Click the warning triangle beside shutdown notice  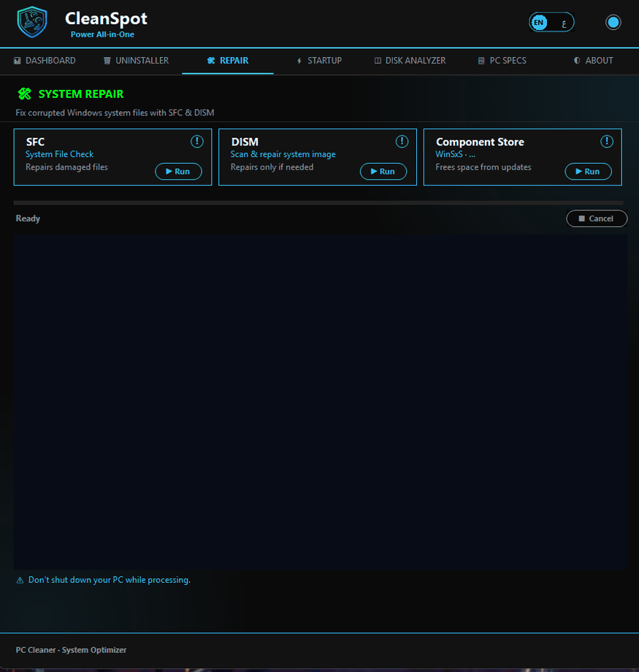click(x=20, y=580)
